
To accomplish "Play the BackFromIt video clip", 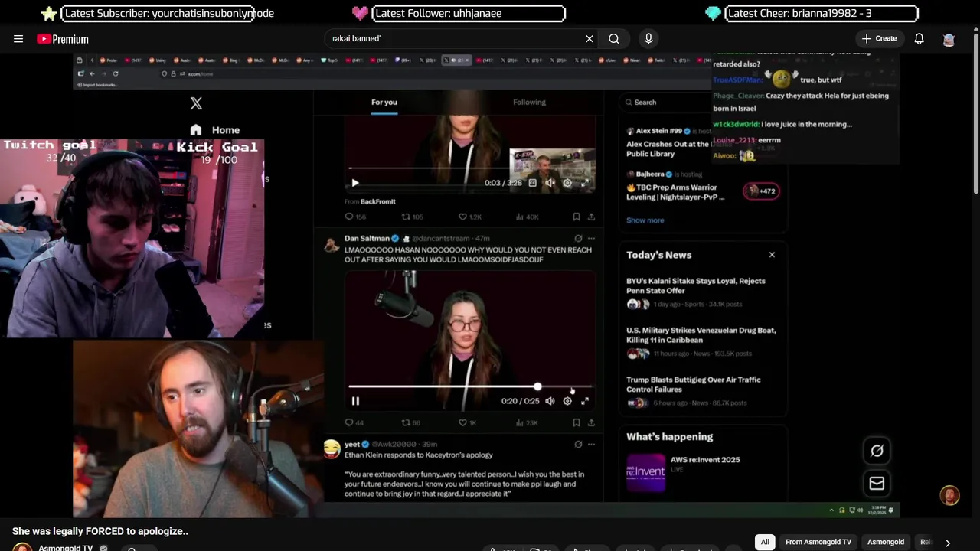I will click(355, 183).
